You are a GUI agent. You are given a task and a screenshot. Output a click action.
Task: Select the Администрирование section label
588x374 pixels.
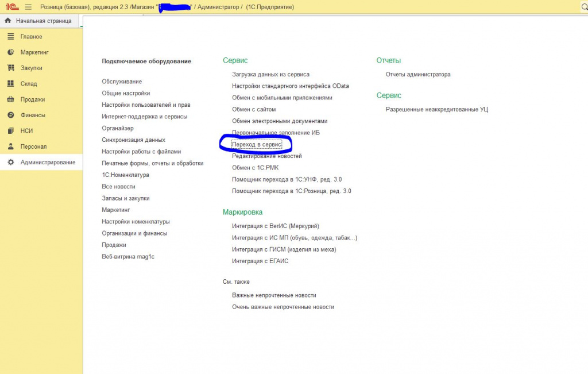click(x=48, y=162)
